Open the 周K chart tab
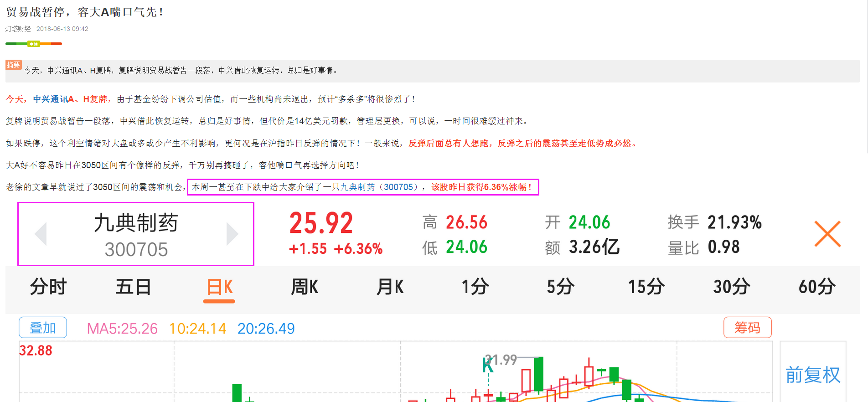Screen dimensions: 868x402 pyautogui.click(x=305, y=287)
